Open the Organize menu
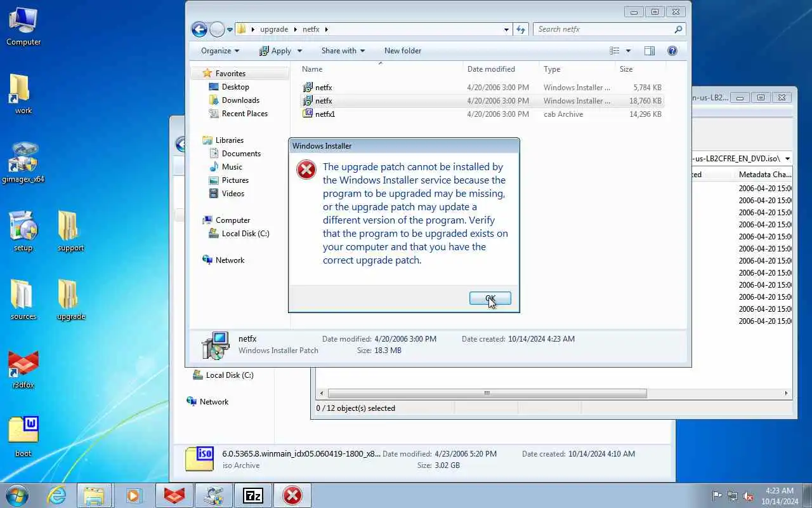Viewport: 812px width, 508px height. 219,51
